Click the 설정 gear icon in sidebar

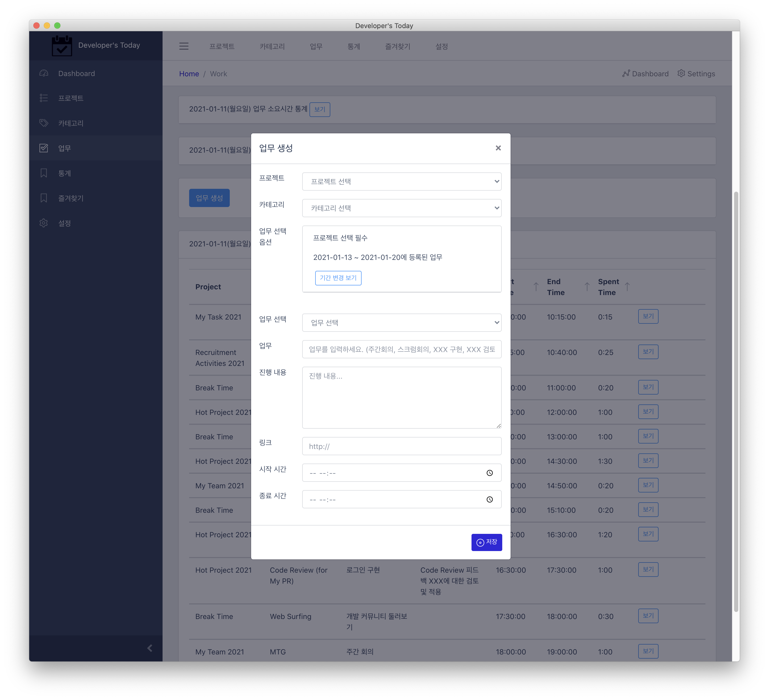pos(44,223)
